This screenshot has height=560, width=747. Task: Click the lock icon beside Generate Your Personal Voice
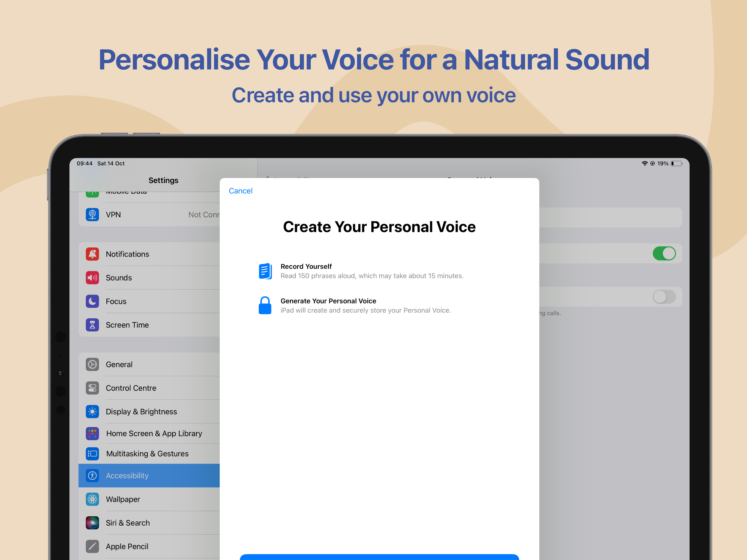click(265, 305)
